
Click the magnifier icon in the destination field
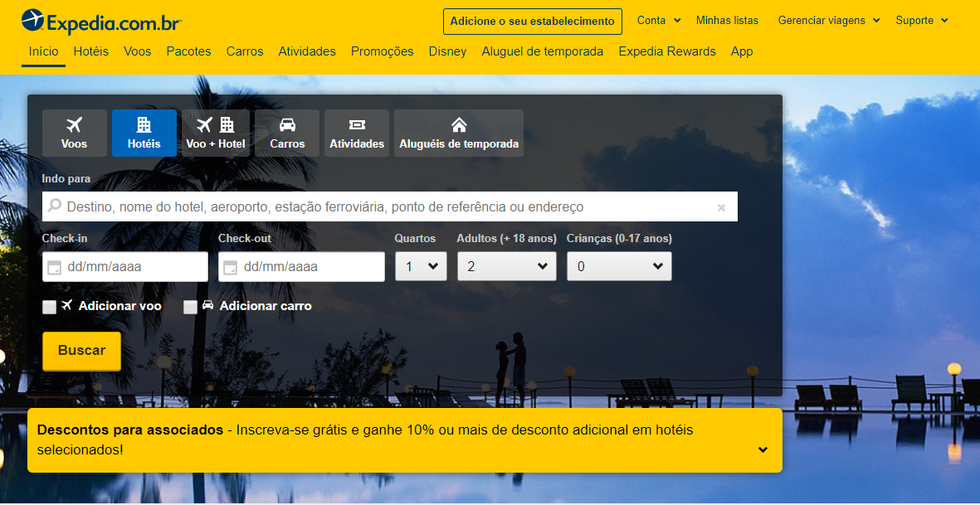[x=54, y=206]
